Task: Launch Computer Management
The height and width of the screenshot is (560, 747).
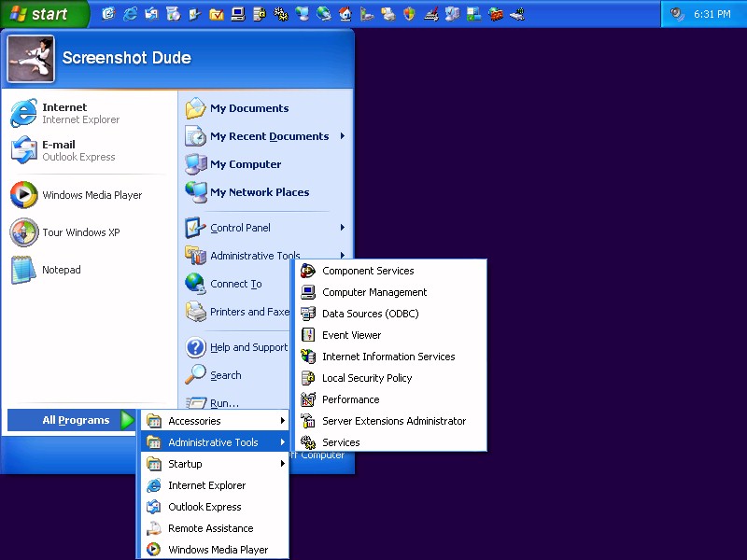Action: click(x=374, y=292)
